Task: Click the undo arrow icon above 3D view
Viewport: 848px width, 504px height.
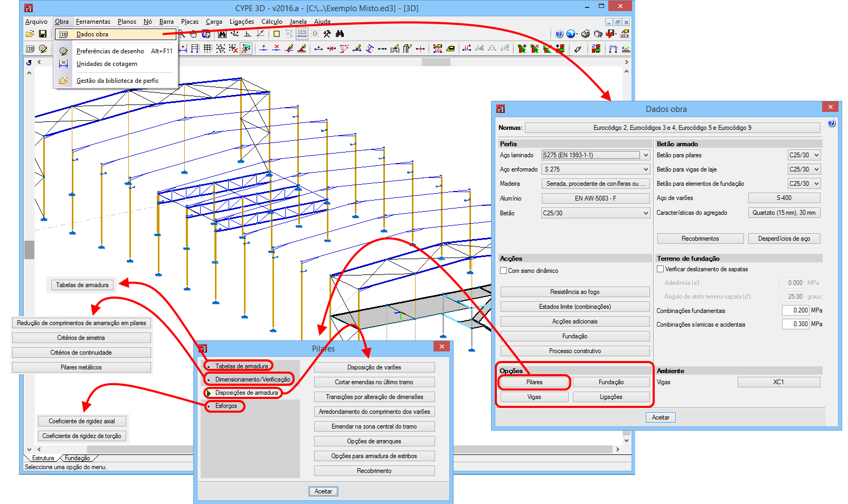Action: point(29,62)
